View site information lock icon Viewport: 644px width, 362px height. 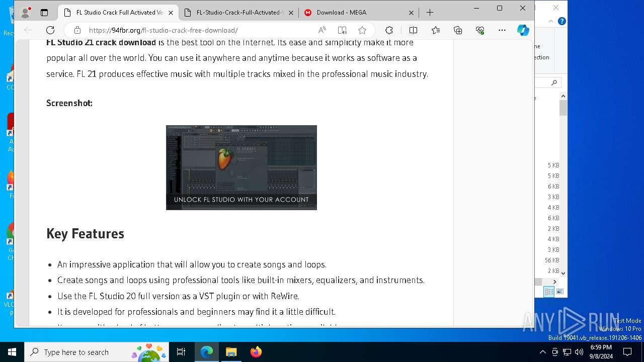tap(77, 30)
